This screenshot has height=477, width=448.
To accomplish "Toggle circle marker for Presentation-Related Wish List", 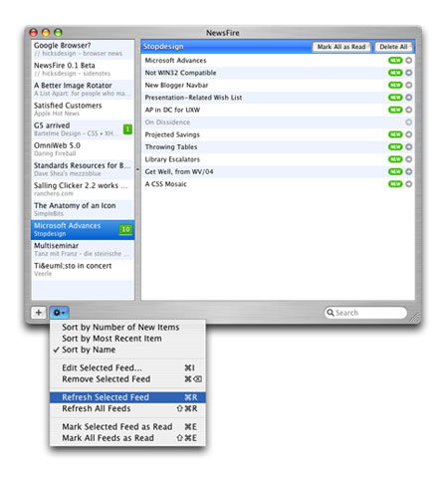I will (x=409, y=98).
